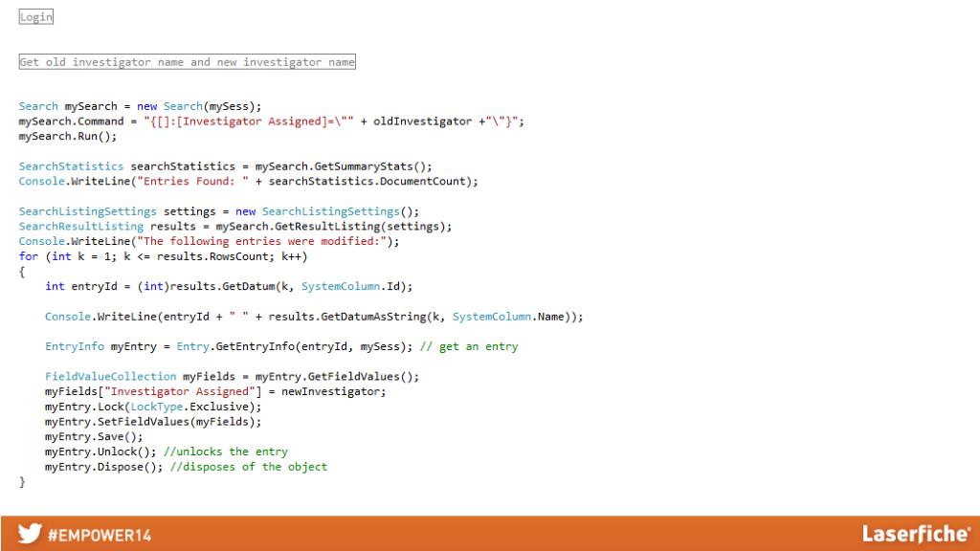The width and height of the screenshot is (980, 551).
Task: Click the 'myEntry.Lock(LockType.Exclusive);' line
Action: [153, 407]
